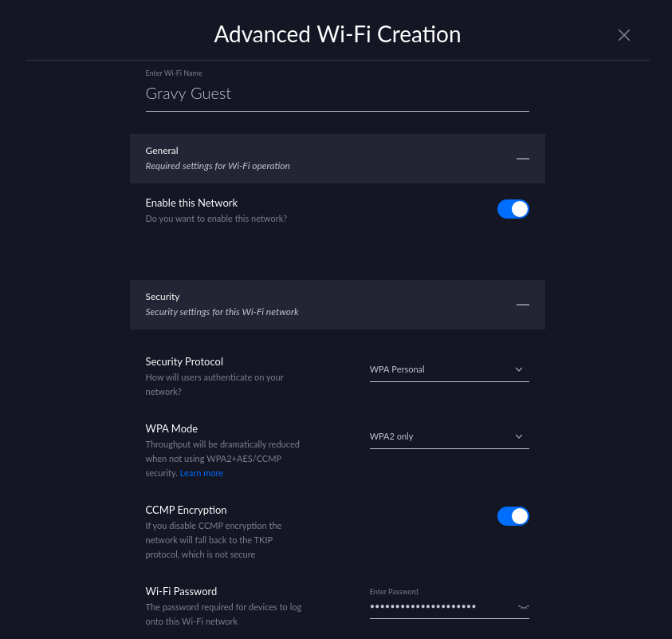Disable the CCMP Encryption toggle
This screenshot has height=639, width=672.
pyautogui.click(x=513, y=516)
